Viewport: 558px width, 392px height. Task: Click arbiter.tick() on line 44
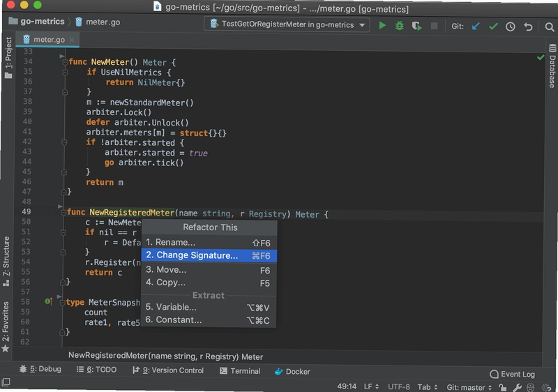pyautogui.click(x=151, y=163)
